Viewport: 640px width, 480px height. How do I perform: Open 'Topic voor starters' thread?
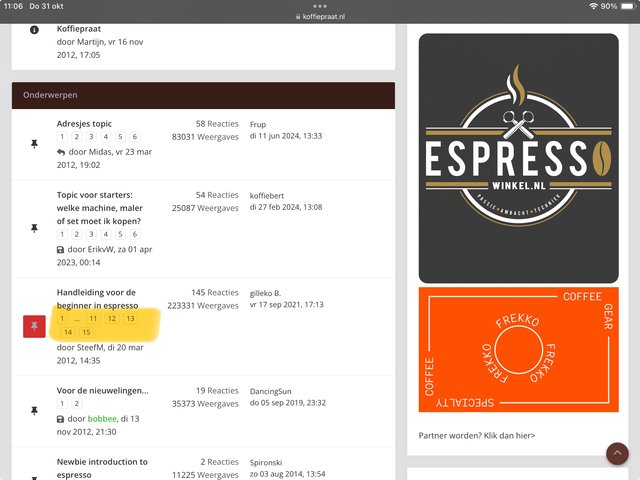100,208
